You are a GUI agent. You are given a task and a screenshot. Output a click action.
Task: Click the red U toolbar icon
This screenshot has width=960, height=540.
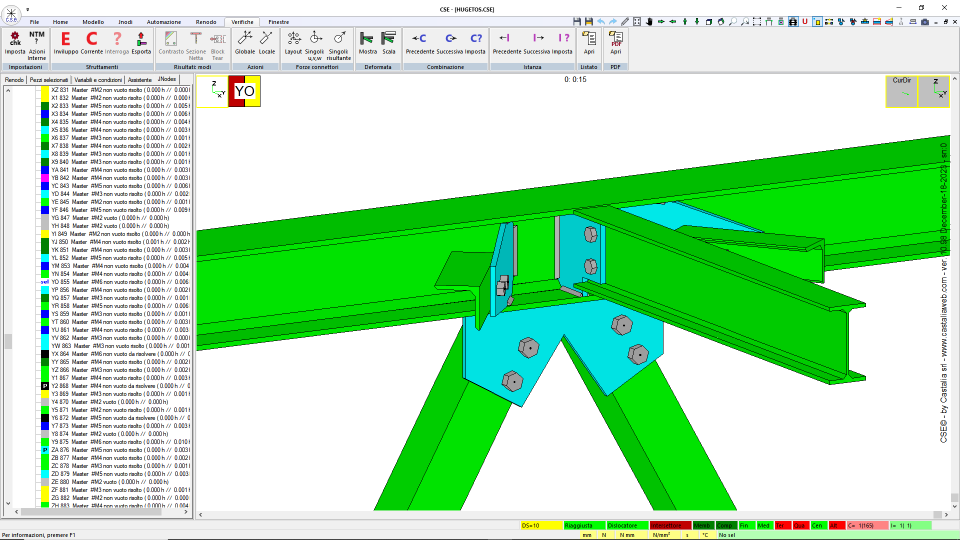(x=805, y=21)
